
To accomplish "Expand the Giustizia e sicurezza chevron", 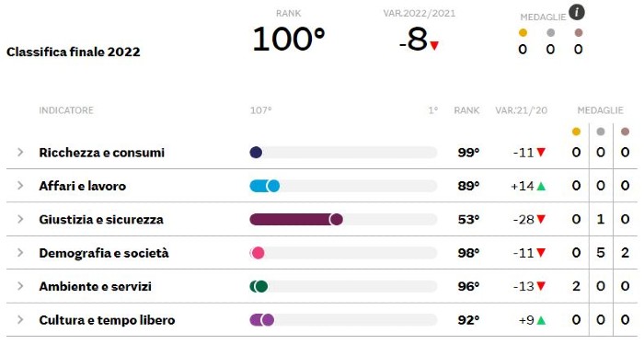I will pyautogui.click(x=20, y=219).
